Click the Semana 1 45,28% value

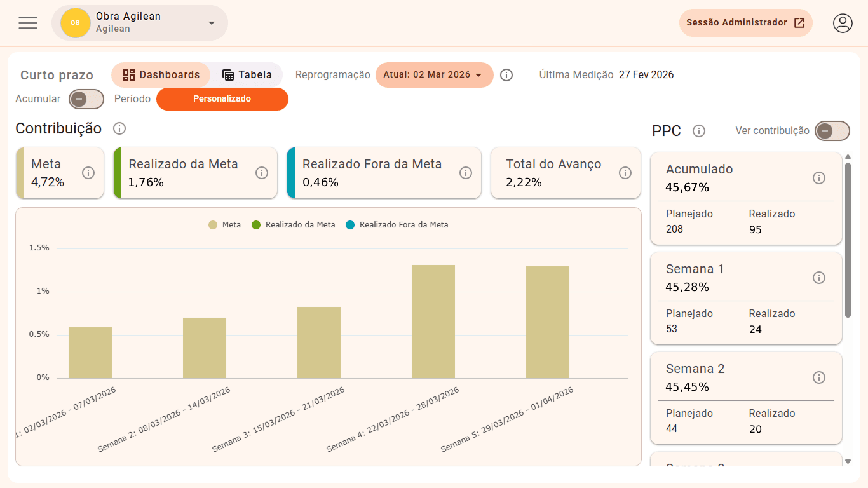tap(688, 287)
